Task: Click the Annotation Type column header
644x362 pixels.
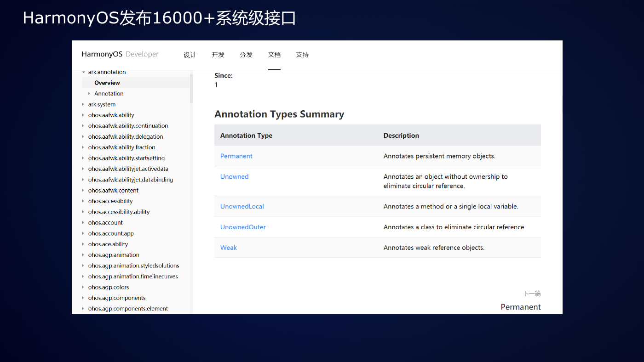Action: (x=246, y=136)
